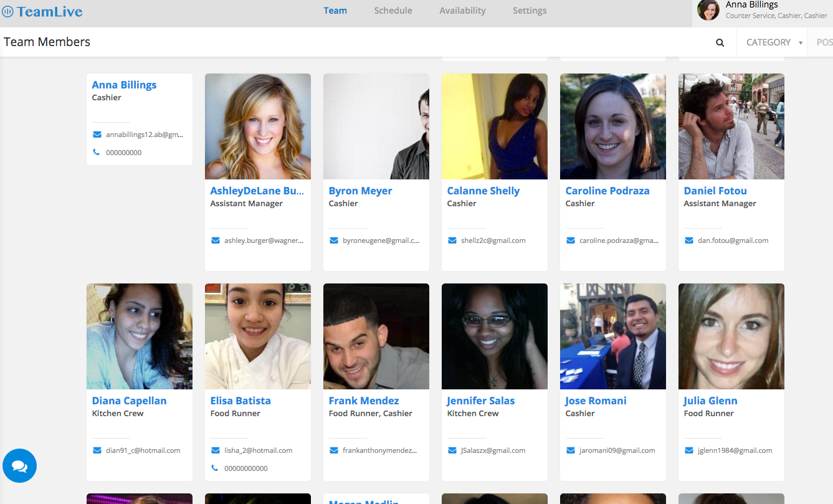Click Anna Billings phone number 000000000
The image size is (833, 504).
(124, 153)
